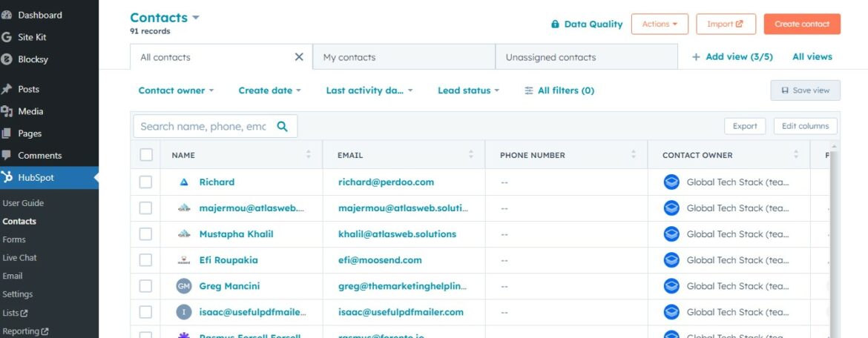
Task: Open the User Guide menu item
Action: click(23, 203)
